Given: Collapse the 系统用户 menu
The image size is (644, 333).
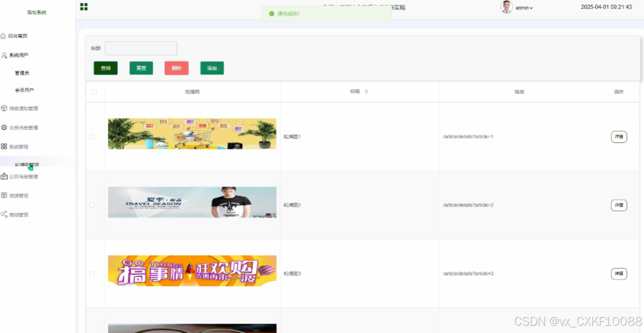Looking at the screenshot, I should pyautogui.click(x=18, y=55).
